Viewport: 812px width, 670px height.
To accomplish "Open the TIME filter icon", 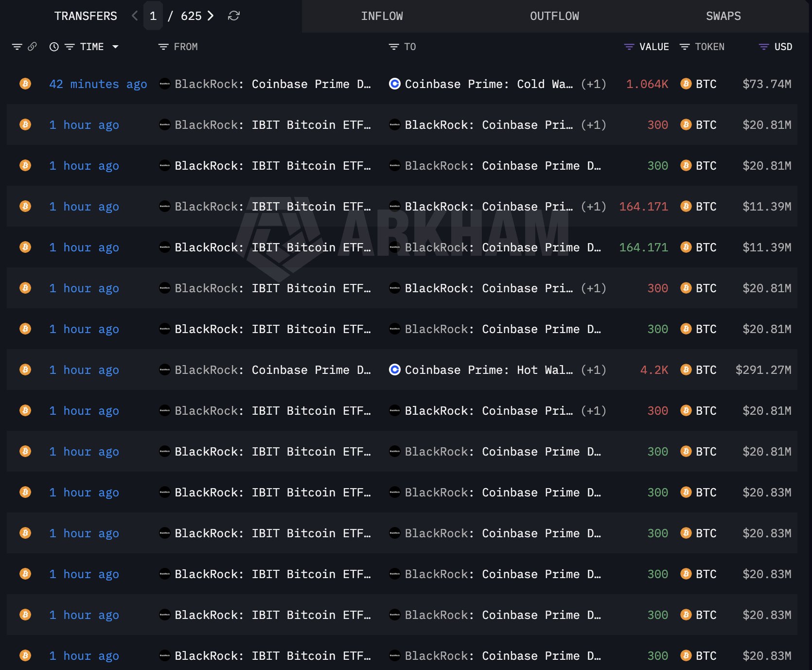I will 70,47.
